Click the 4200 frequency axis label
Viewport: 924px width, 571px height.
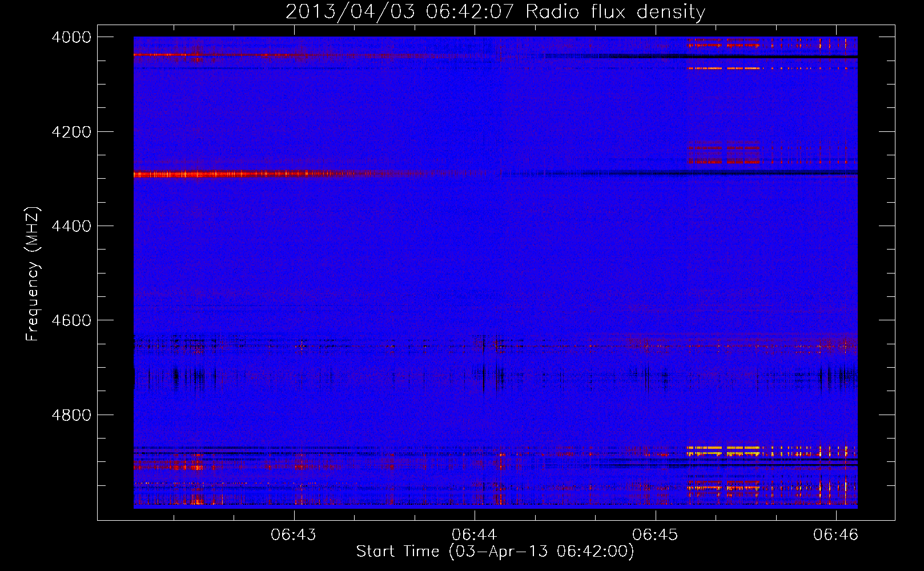click(x=71, y=132)
